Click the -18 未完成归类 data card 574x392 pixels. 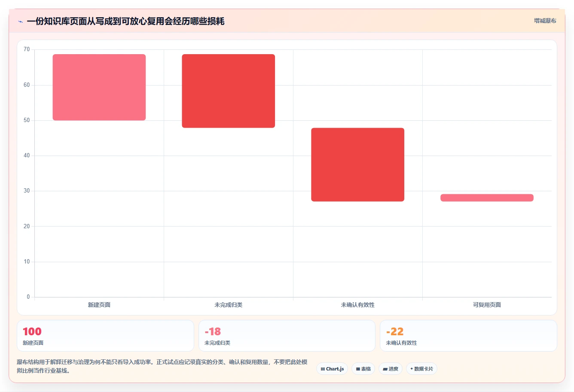point(287,336)
